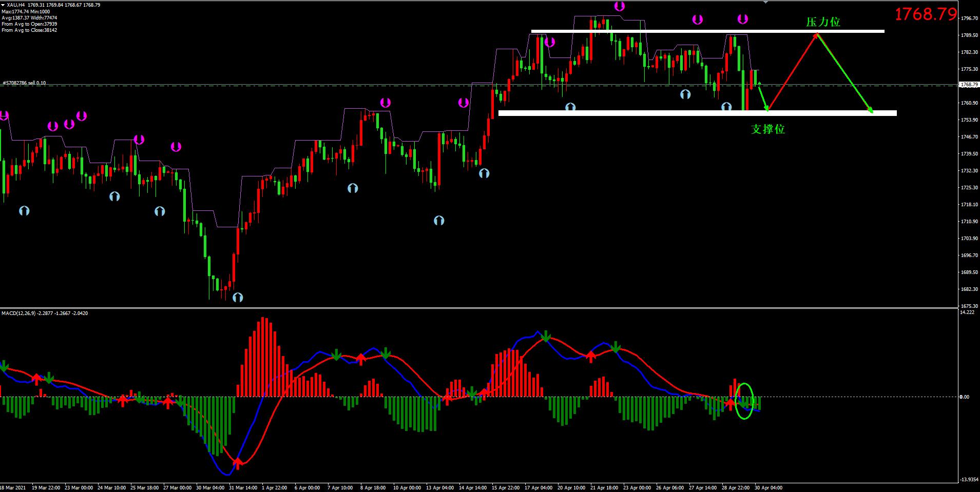Viewport: 980px width, 492px height.
Task: Click the green ellipse annotation on the MACD panel
Action: coord(744,401)
